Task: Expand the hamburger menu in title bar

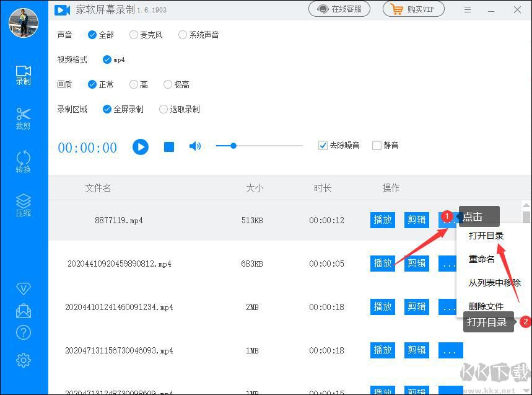Action: point(468,9)
